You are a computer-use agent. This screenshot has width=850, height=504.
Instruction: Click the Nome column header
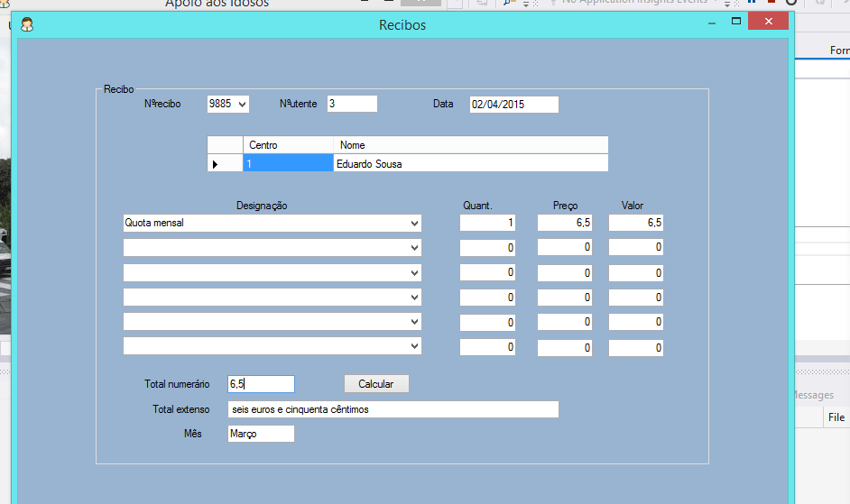pyautogui.click(x=469, y=145)
